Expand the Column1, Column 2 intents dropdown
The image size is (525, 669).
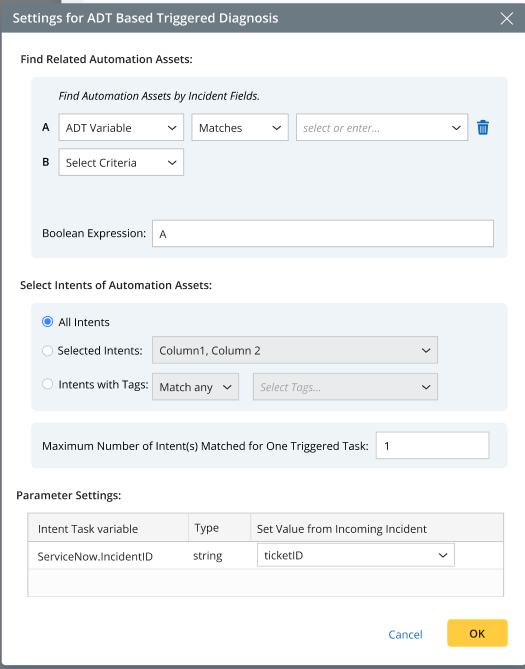tap(295, 350)
